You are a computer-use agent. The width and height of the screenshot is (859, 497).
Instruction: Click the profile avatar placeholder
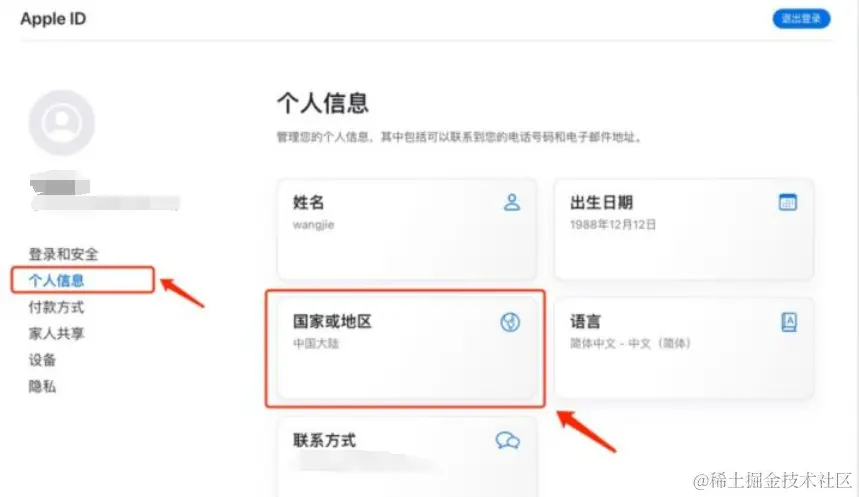62,123
